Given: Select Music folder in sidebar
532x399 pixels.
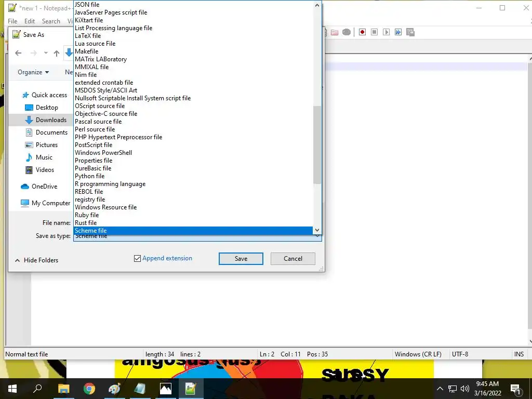Looking at the screenshot, I should point(39,157).
